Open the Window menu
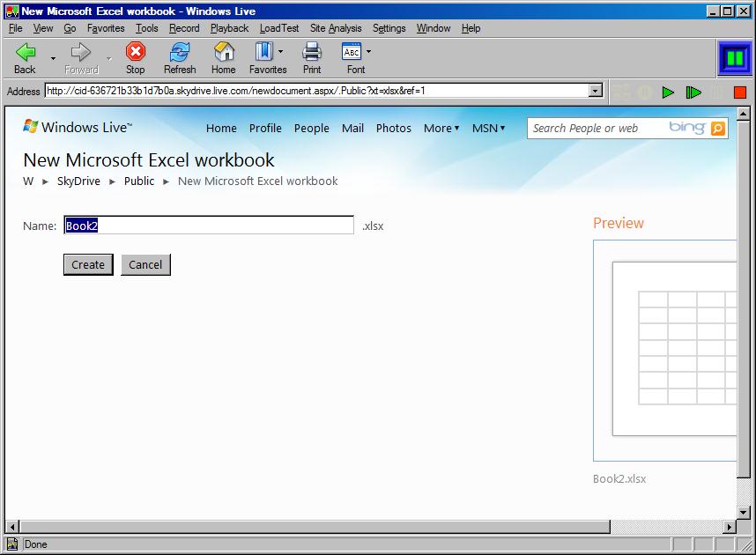The width and height of the screenshot is (756, 555). (434, 28)
